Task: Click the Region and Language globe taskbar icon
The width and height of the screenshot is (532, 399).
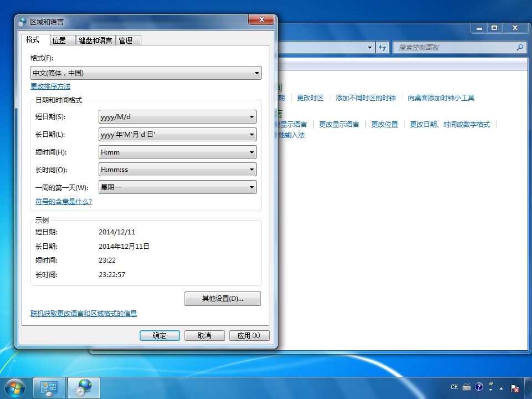Action: (x=84, y=388)
